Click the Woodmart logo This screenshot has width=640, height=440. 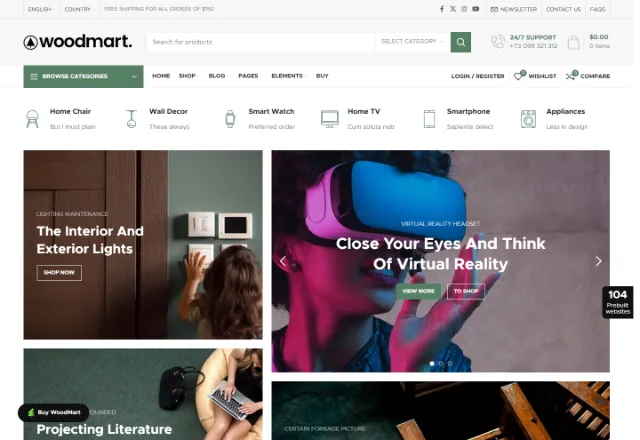[x=78, y=42]
